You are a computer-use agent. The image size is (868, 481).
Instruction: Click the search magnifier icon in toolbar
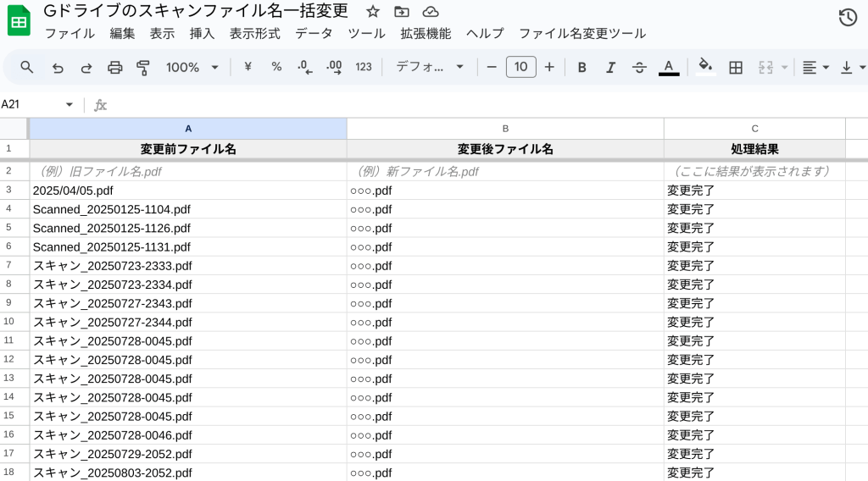27,67
